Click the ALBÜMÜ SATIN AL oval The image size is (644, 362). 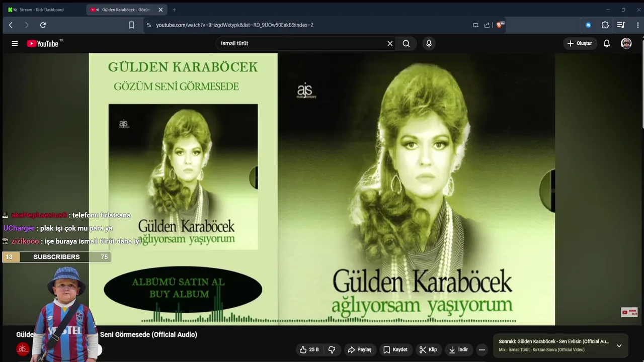[183, 289]
